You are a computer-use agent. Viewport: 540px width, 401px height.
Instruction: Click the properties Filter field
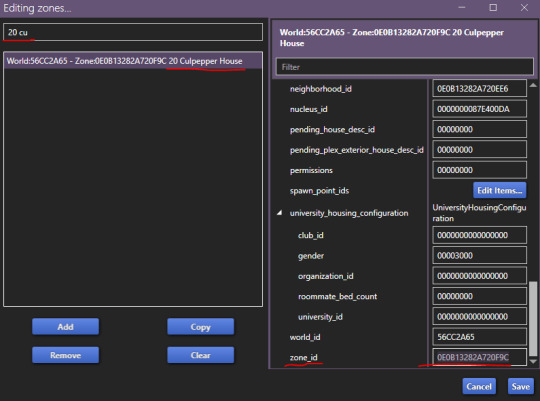click(x=405, y=67)
